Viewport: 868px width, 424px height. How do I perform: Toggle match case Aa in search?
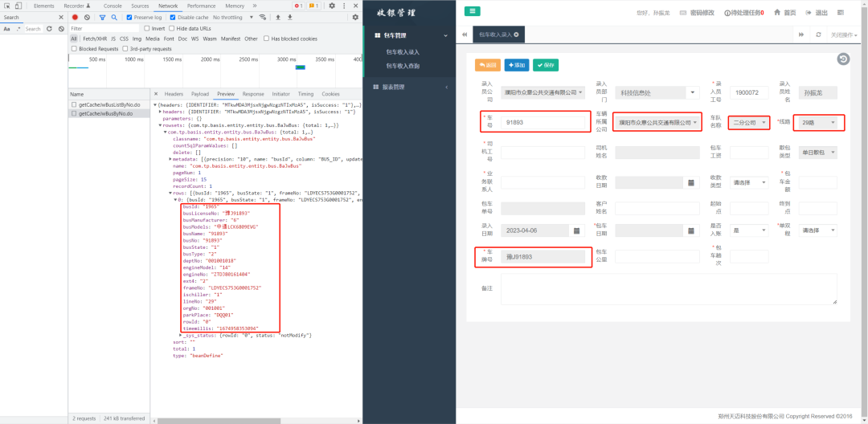pos(6,28)
